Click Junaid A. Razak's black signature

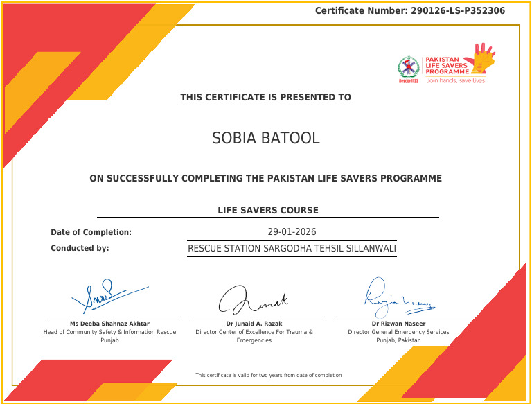point(253,300)
